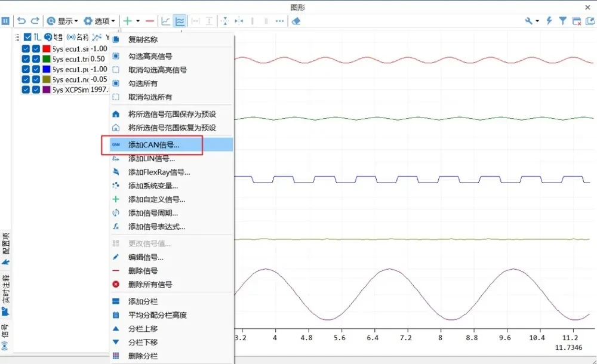Click the ecu1.pu signal row name
This screenshot has height=364, width=597.
[x=77, y=69]
